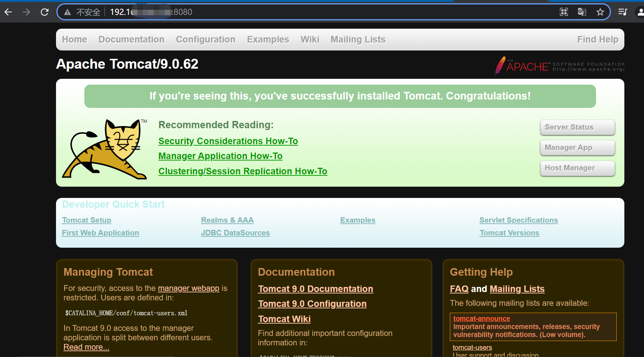
Task: Click the Apache Tomcat/9.0.62 heading
Action: (127, 64)
